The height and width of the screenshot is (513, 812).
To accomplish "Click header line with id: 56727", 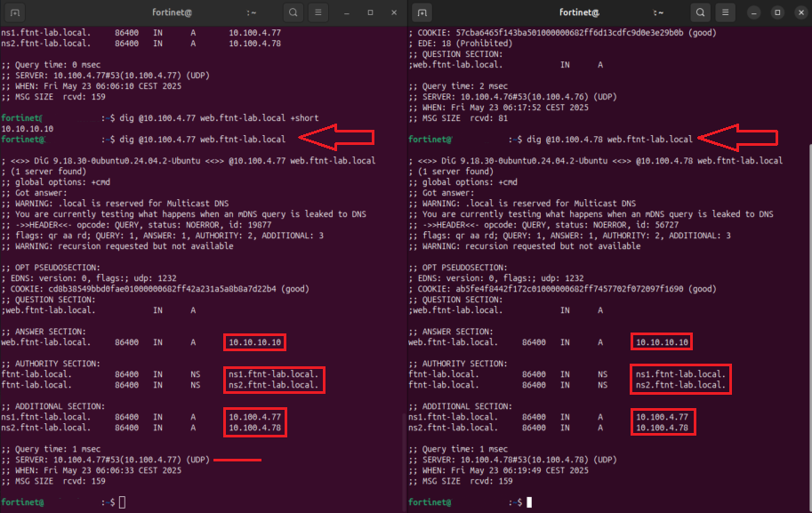I will (x=543, y=225).
